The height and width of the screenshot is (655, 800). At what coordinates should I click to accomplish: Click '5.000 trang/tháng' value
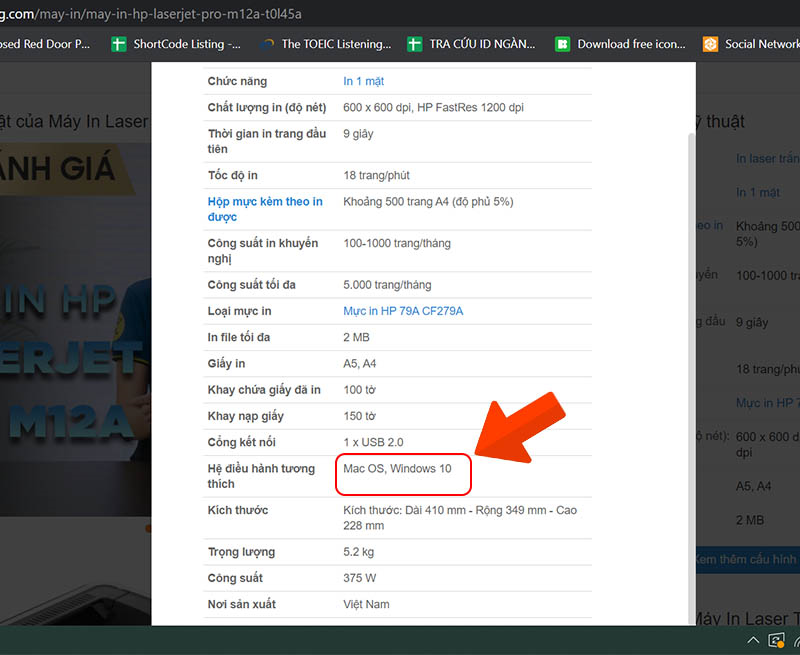tap(387, 285)
